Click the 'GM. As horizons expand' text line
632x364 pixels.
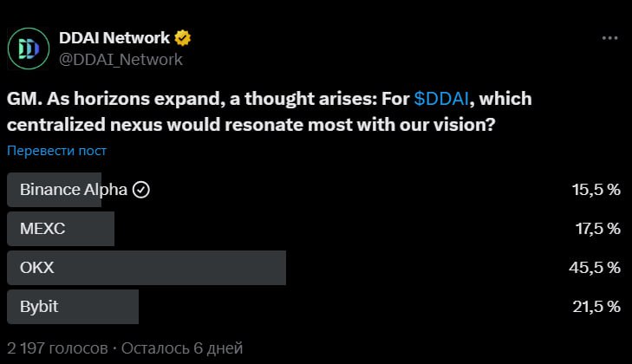pyautogui.click(x=270, y=99)
